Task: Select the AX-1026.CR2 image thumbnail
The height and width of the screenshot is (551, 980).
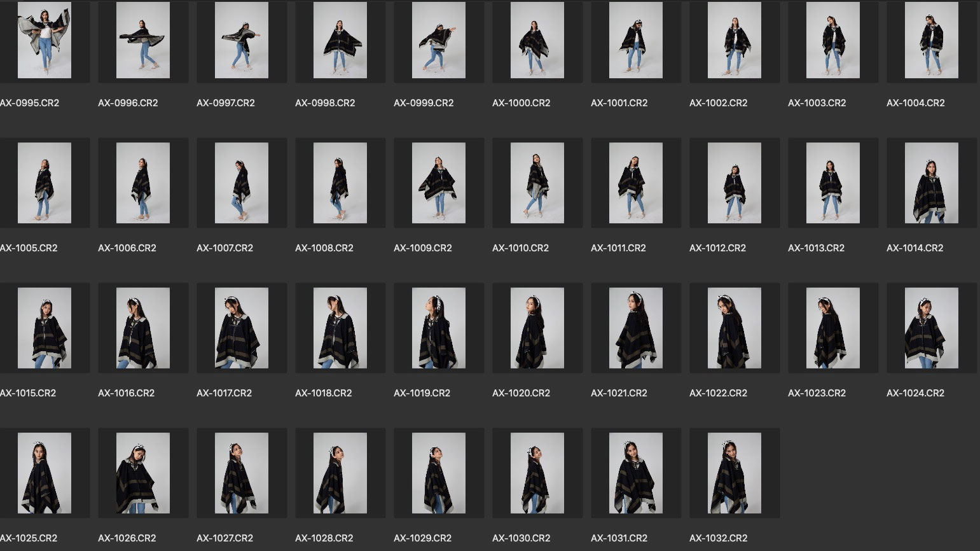Action: 142,473
